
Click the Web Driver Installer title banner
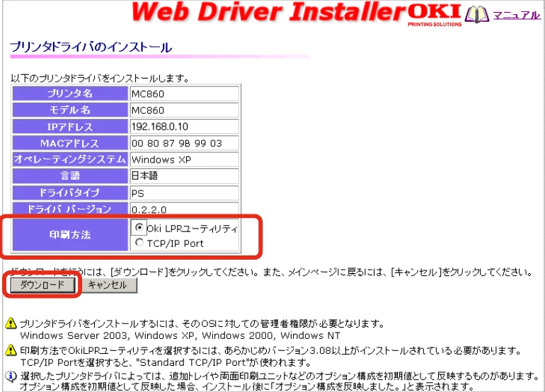(x=268, y=13)
